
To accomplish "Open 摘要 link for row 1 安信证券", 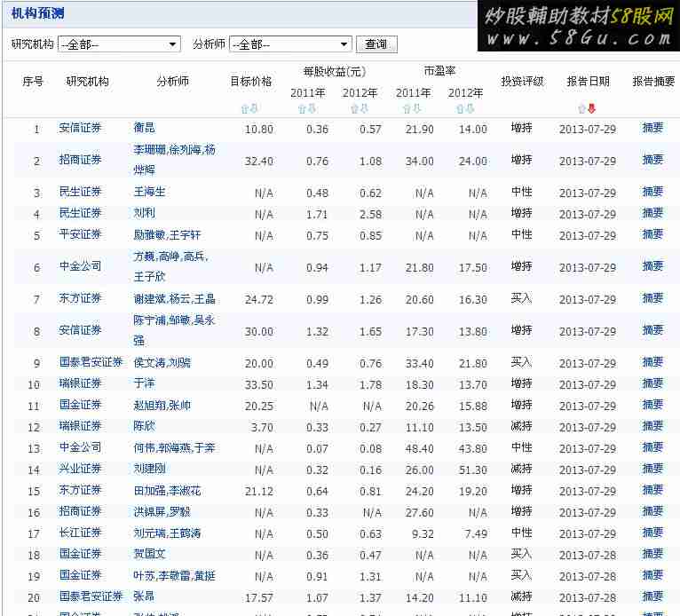I will 652,128.
